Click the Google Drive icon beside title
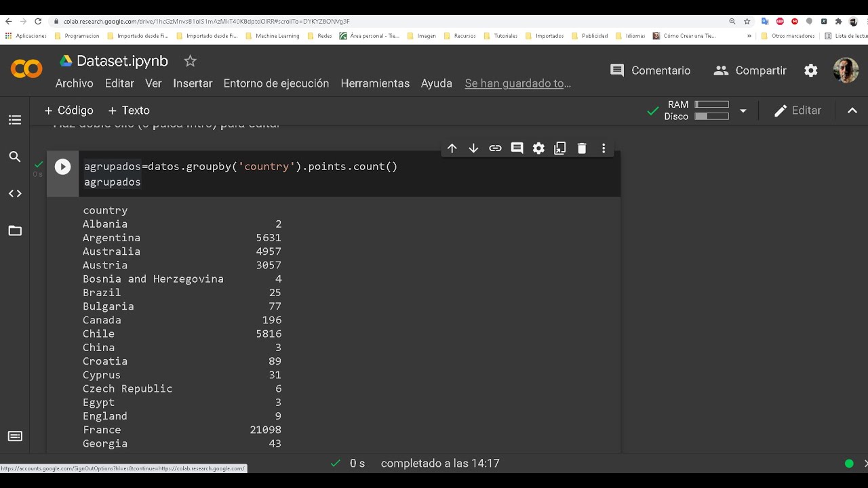Viewport: 868px width, 488px height. pyautogui.click(x=66, y=61)
